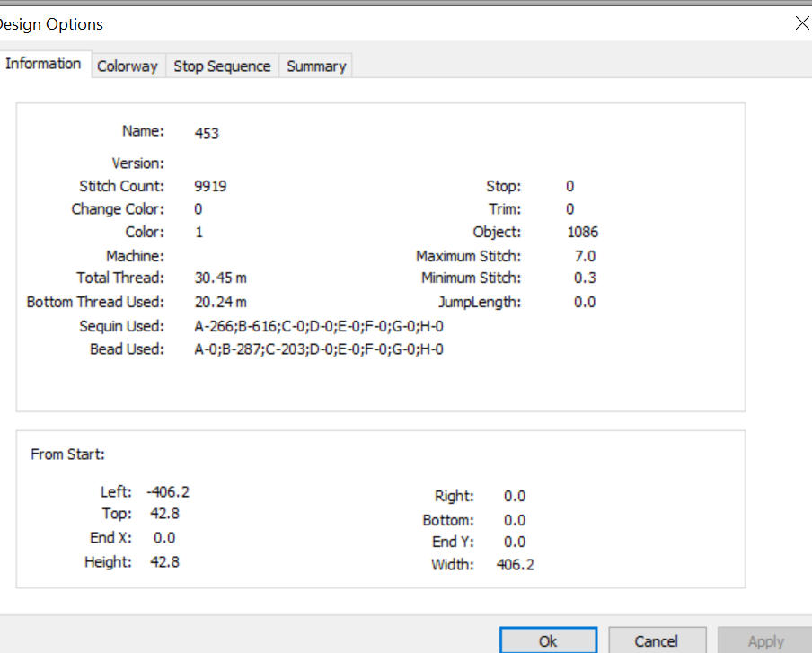Switch to the Information tab
Image resolution: width=812 pixels, height=653 pixels.
click(x=44, y=64)
